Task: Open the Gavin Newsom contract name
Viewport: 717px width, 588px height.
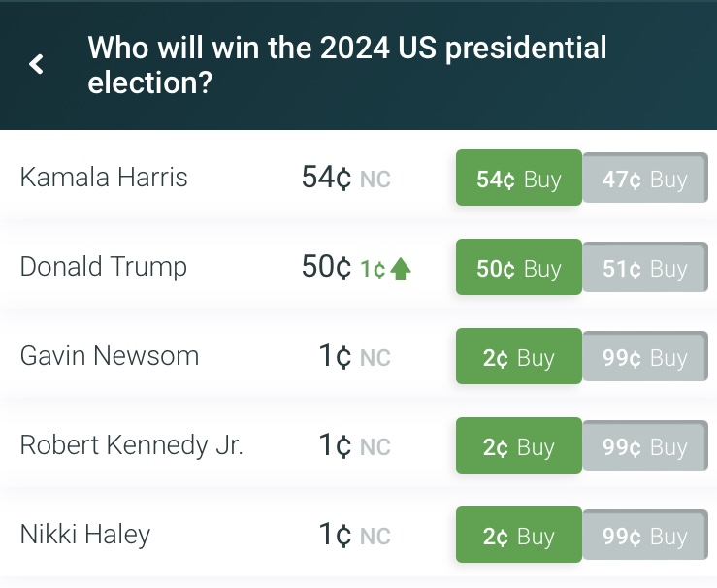Action: pos(110,357)
